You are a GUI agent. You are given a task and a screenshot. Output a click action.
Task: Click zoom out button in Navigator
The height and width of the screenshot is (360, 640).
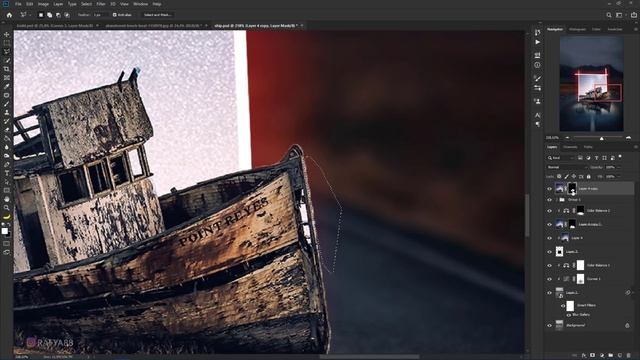point(567,138)
